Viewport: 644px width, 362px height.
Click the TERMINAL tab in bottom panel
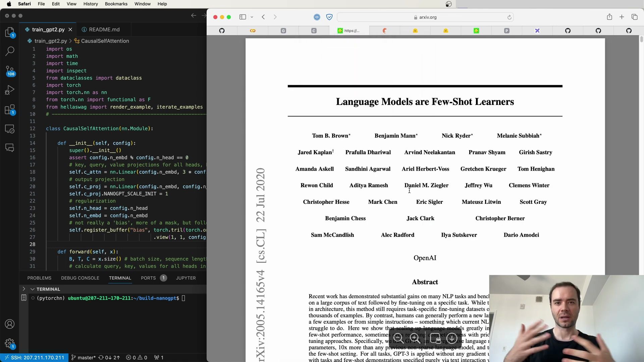120,278
